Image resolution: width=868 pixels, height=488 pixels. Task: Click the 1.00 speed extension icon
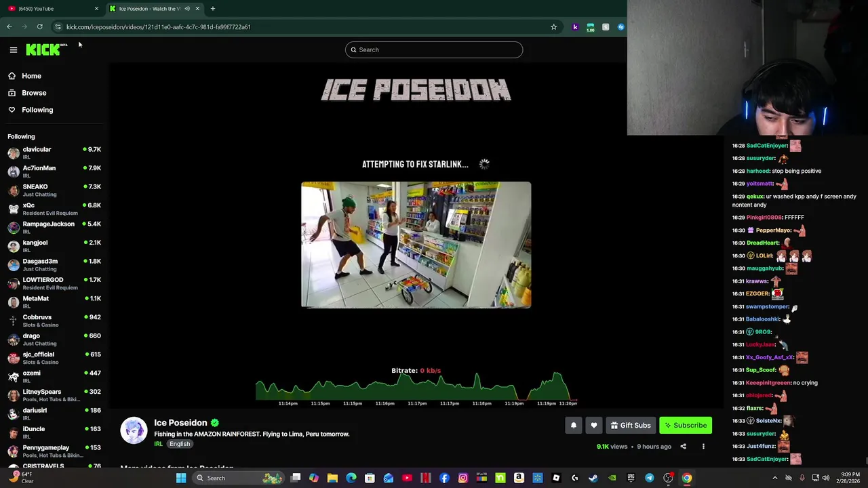(591, 27)
